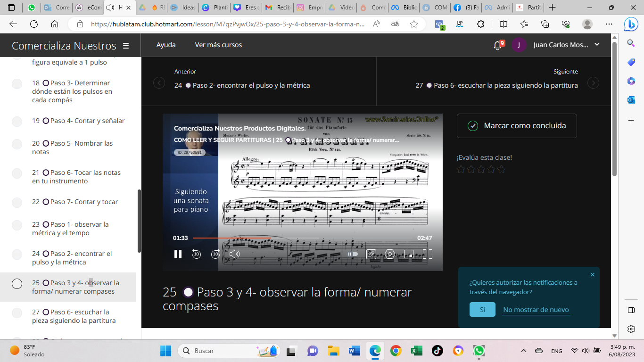Open Edge settings and more menu
The width and height of the screenshot is (644, 362).
point(609,24)
